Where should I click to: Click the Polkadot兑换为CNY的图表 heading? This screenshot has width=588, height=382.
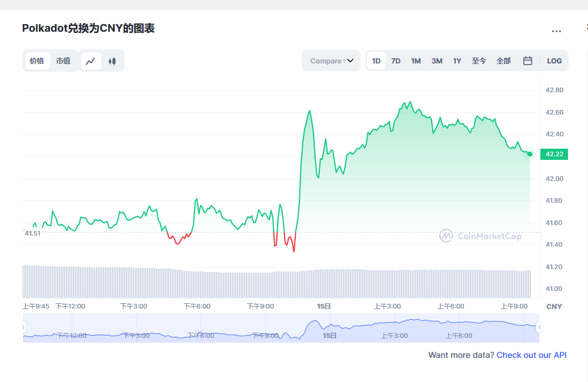click(89, 28)
